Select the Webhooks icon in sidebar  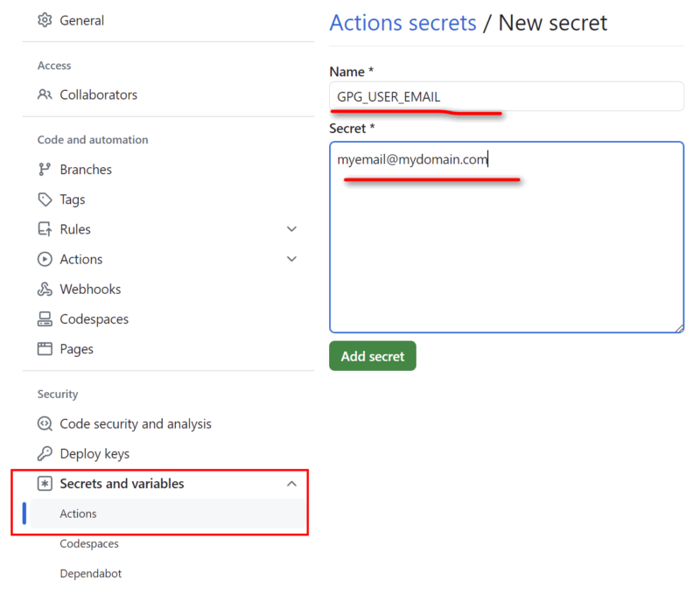[x=45, y=289]
